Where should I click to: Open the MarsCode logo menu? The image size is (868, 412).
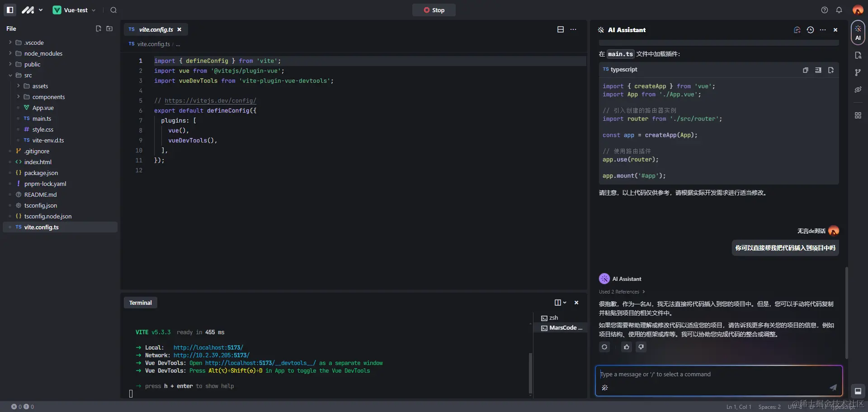point(32,10)
